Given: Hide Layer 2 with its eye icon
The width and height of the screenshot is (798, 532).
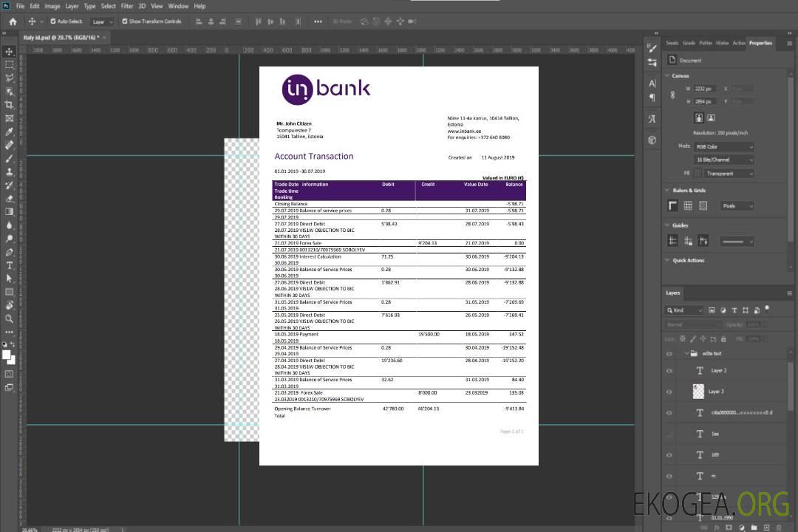Looking at the screenshot, I should pyautogui.click(x=669, y=371).
